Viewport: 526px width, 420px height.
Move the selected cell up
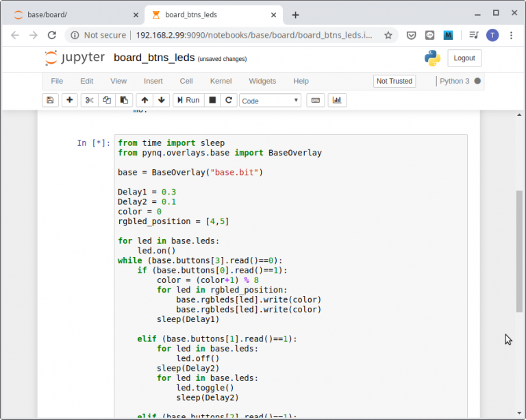point(145,100)
